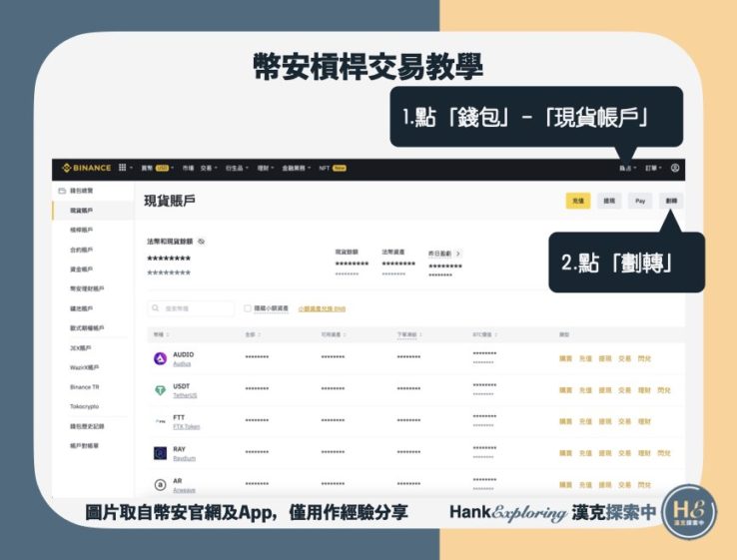Sort by the total column header
Image resolution: width=737 pixels, height=560 pixels.
coord(253,334)
